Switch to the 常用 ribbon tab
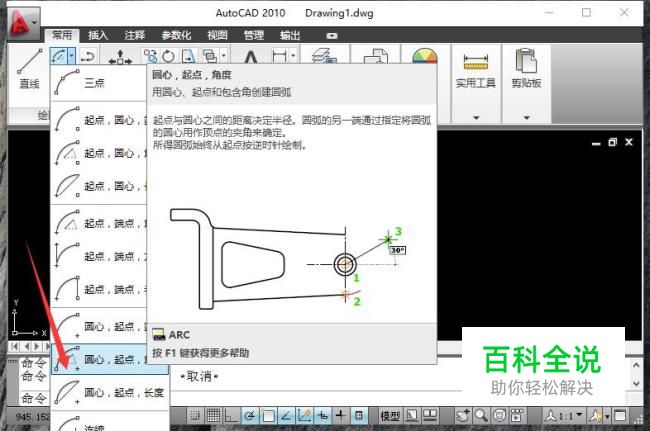 [62, 36]
